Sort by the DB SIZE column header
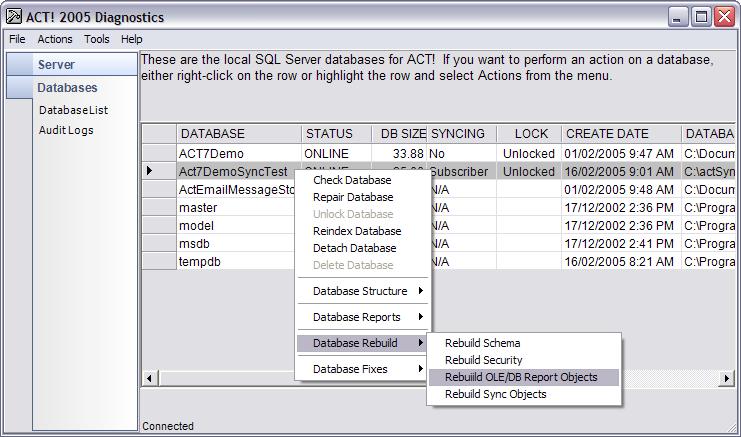This screenshot has height=437, width=741. coord(399,134)
